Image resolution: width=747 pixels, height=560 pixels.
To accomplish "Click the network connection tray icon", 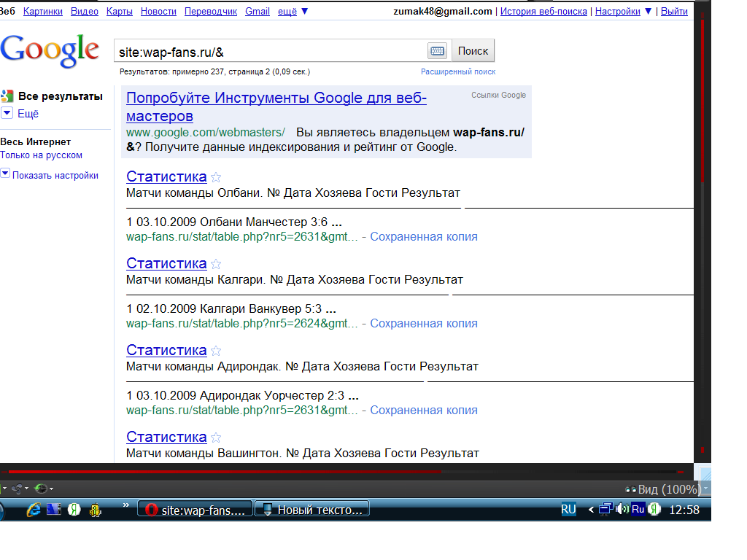I will pos(606,510).
